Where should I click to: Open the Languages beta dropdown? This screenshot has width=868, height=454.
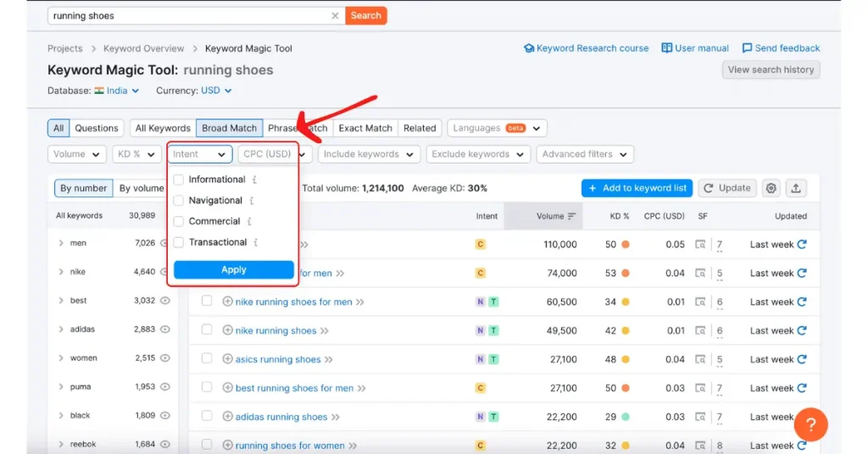coord(497,128)
